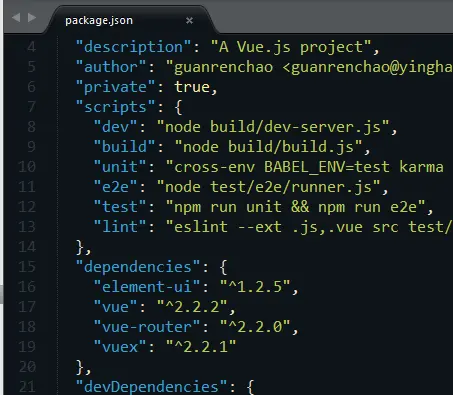Click the "^2.2.1" version value
453x395 pixels.
coord(201,347)
